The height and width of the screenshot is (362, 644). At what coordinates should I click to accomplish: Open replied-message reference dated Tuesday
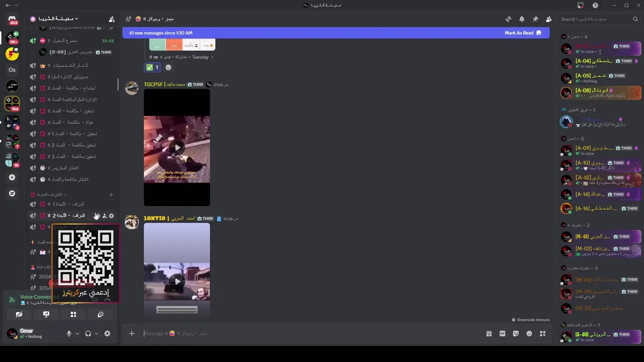tap(181, 57)
